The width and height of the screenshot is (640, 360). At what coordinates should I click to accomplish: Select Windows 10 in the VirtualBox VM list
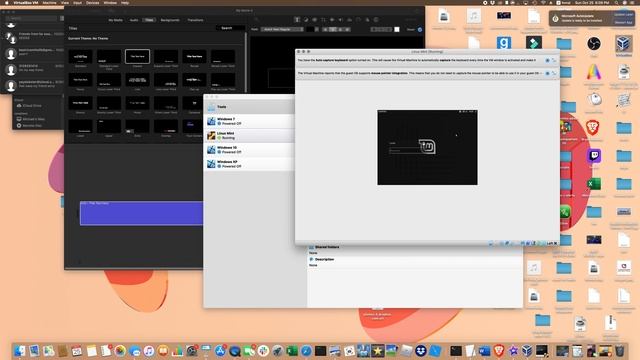click(249, 150)
